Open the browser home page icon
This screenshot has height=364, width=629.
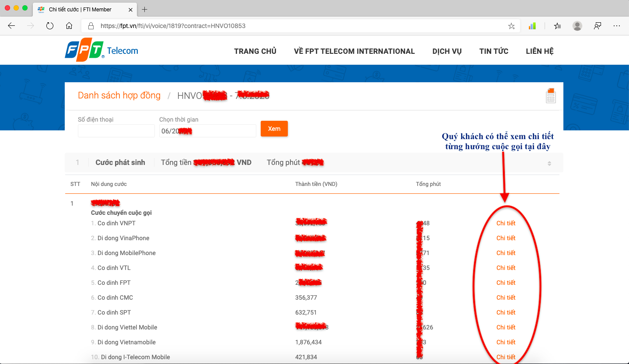pos(69,26)
